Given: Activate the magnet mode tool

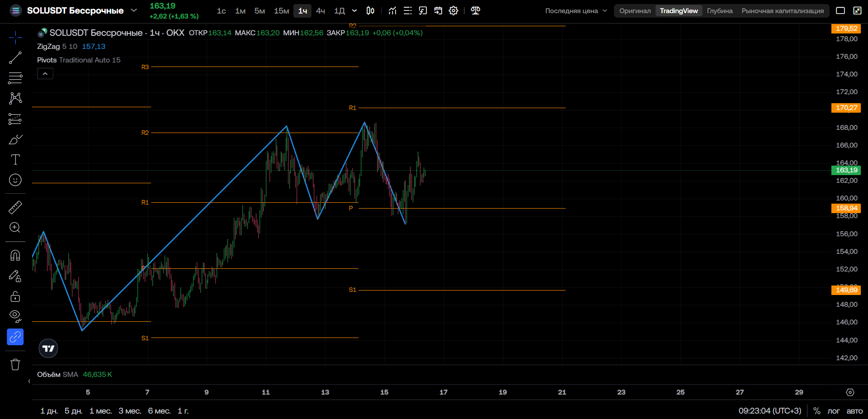Looking at the screenshot, I should point(15,255).
